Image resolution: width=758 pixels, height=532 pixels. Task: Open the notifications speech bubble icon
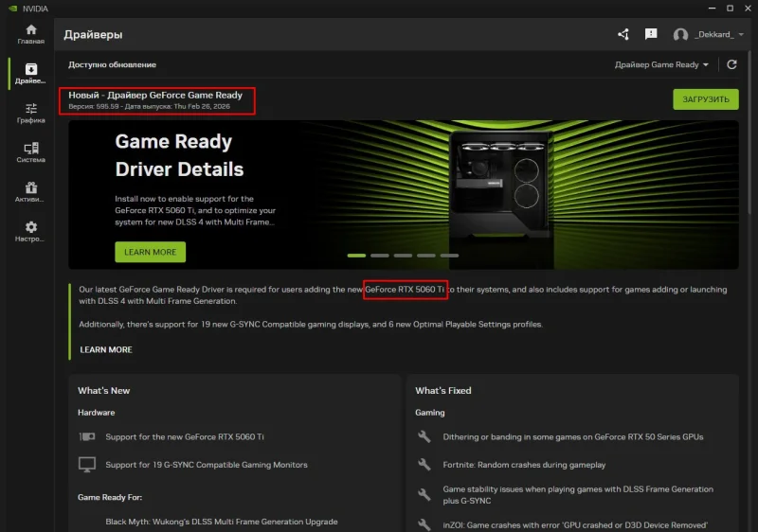click(x=651, y=35)
